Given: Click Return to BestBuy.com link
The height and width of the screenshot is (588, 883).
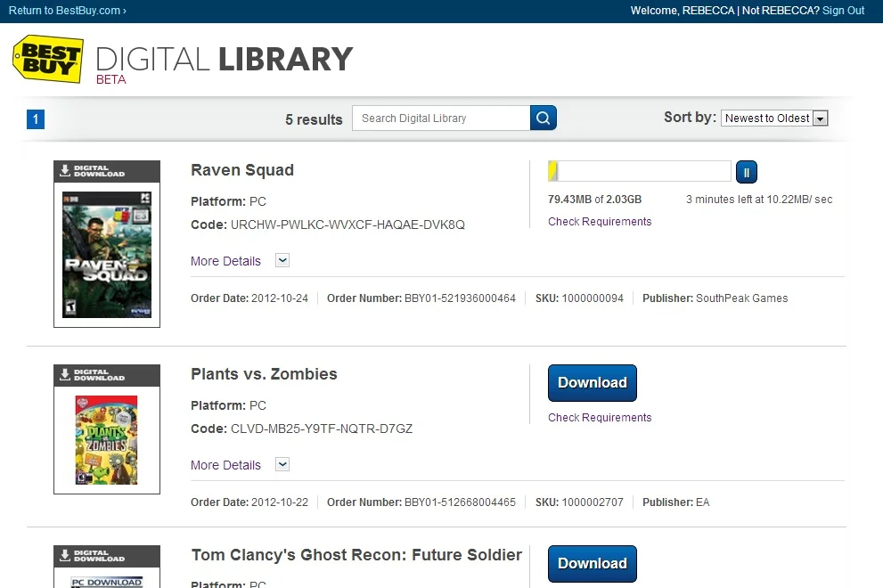Looking at the screenshot, I should point(68,11).
